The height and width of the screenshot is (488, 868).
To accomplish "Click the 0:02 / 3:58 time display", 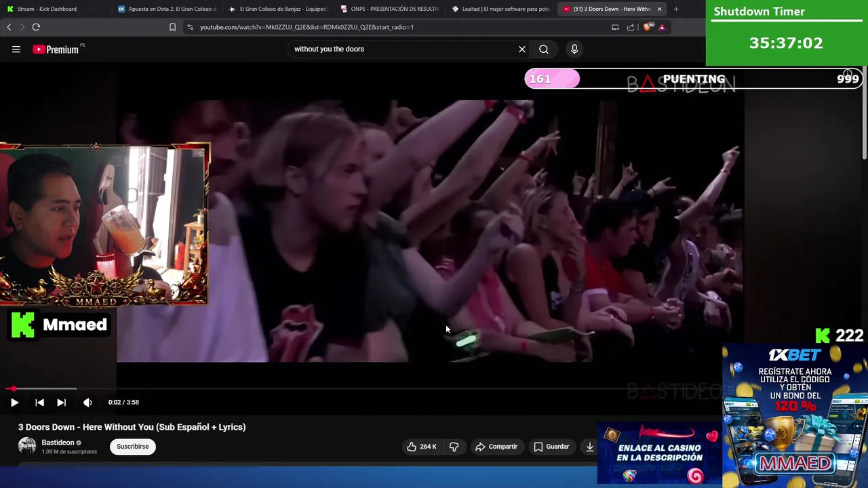I will (x=123, y=402).
